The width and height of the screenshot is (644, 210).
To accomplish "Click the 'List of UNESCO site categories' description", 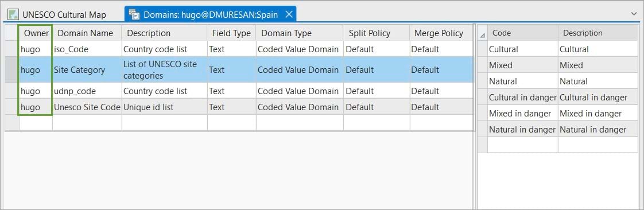I will tap(165, 70).
